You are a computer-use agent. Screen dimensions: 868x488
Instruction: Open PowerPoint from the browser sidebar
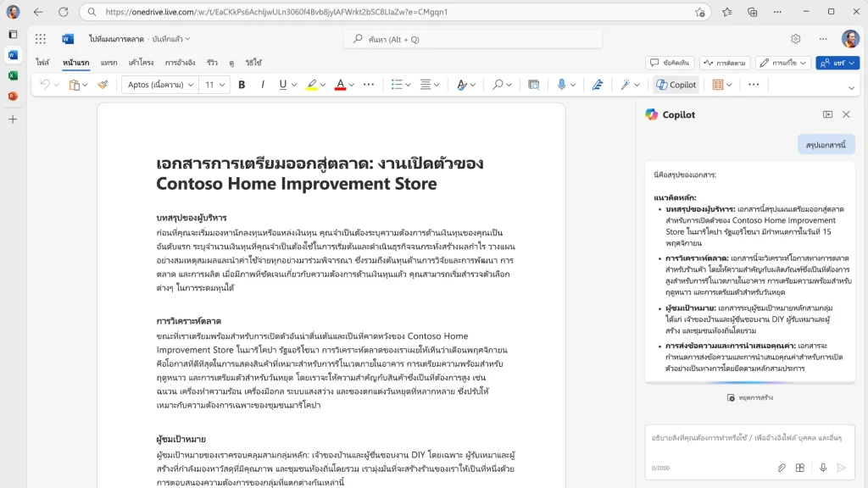pyautogui.click(x=13, y=96)
